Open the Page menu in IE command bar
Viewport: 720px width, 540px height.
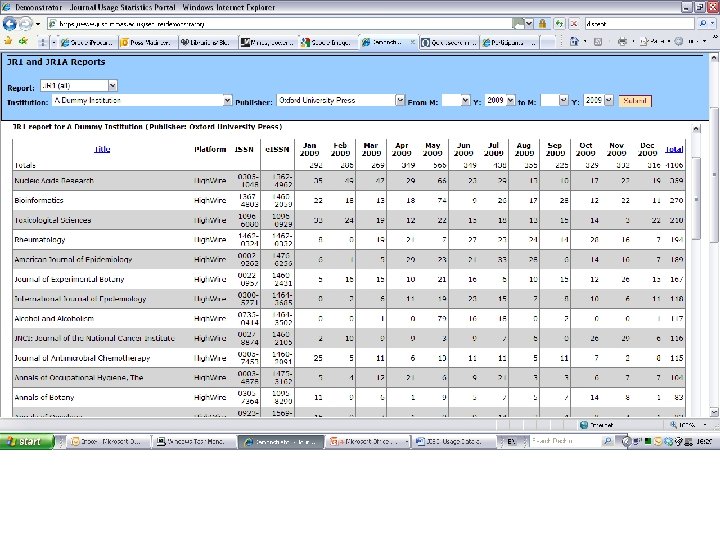click(655, 42)
